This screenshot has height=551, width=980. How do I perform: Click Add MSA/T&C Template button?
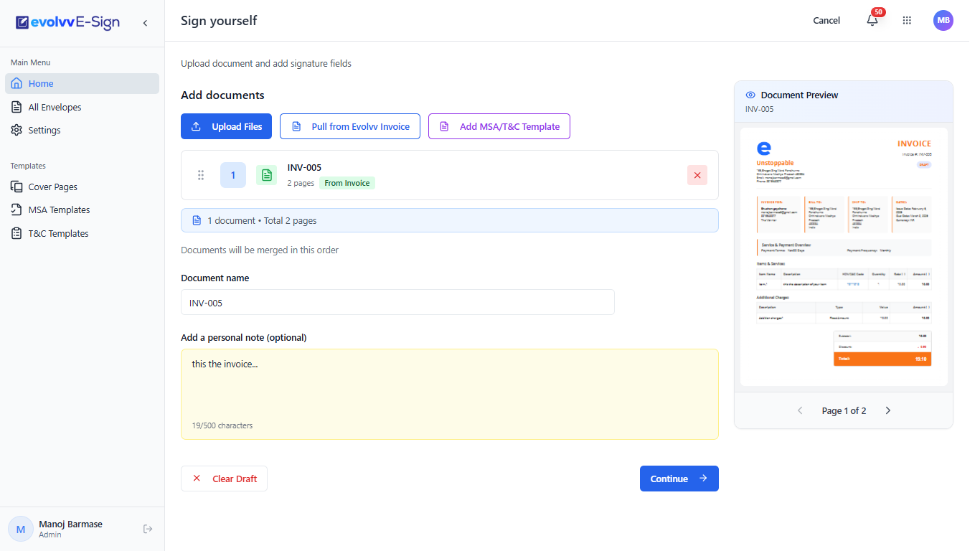(x=499, y=126)
